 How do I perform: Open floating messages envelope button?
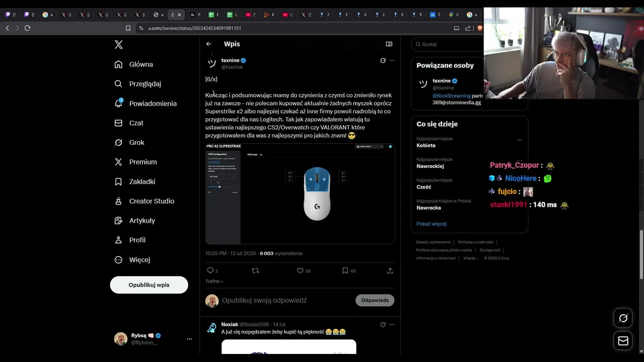pyautogui.click(x=623, y=341)
